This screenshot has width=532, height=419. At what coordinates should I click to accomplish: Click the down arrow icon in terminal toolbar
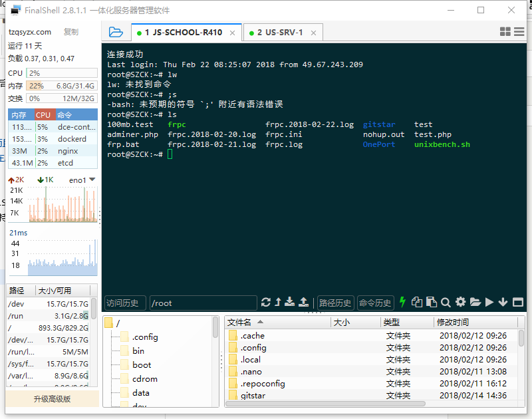pos(503,302)
